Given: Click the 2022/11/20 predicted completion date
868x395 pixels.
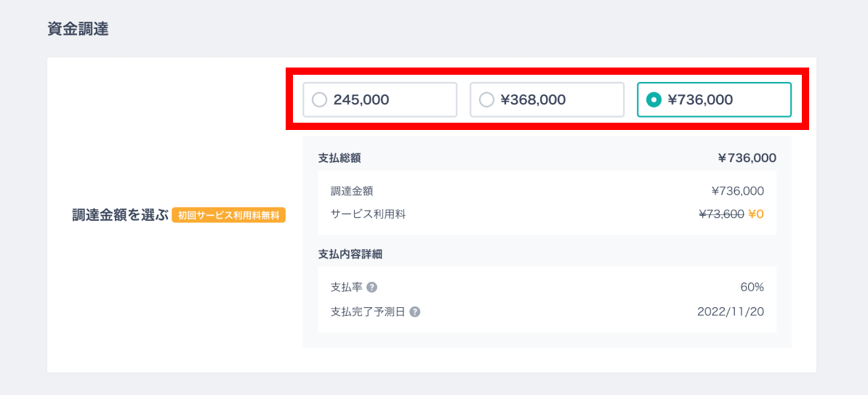Looking at the screenshot, I should (731, 312).
